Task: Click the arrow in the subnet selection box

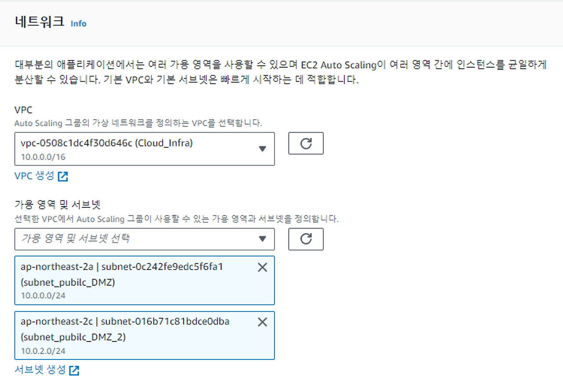Action: coord(263,239)
